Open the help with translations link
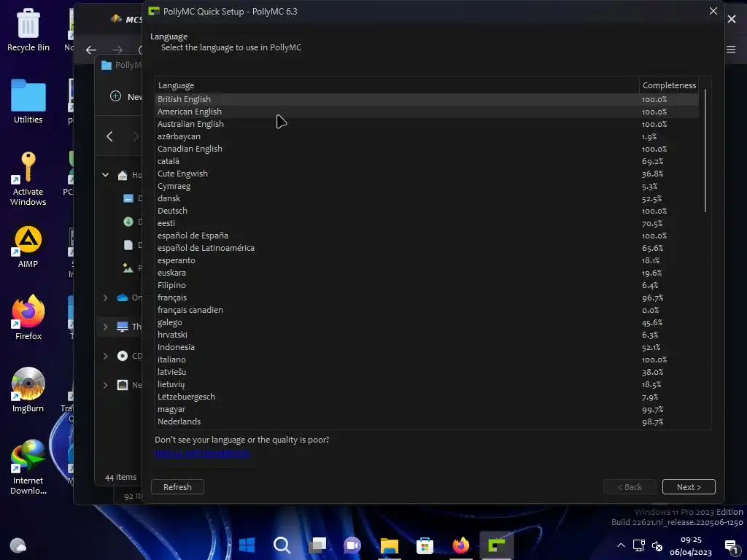The width and height of the screenshot is (747, 560). pos(202,452)
